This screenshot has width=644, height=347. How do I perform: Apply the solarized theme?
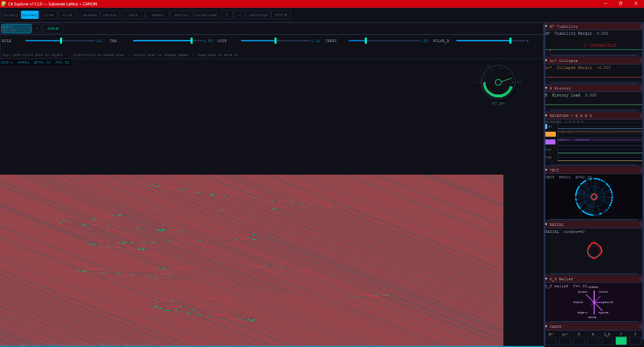(x=206, y=15)
